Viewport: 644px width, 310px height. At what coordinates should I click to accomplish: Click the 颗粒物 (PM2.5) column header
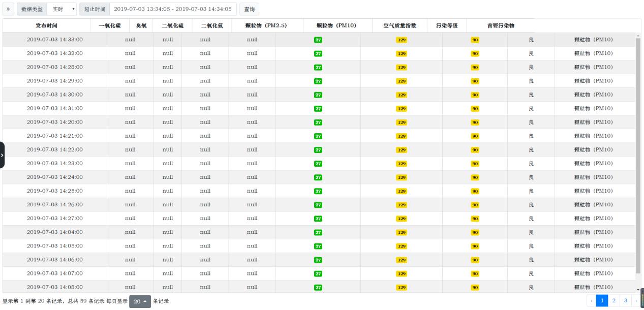coord(266,25)
